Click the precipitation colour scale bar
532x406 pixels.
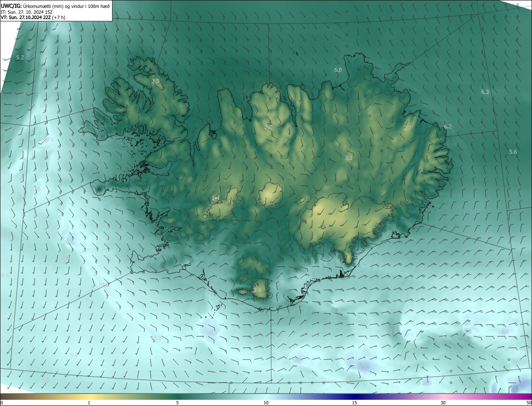tap(266, 396)
